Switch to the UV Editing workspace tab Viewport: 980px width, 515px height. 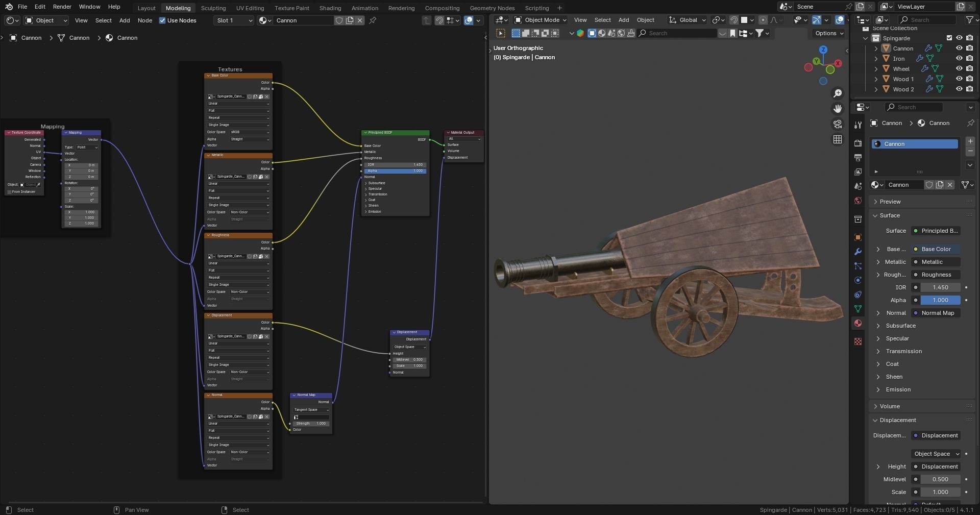tap(250, 8)
